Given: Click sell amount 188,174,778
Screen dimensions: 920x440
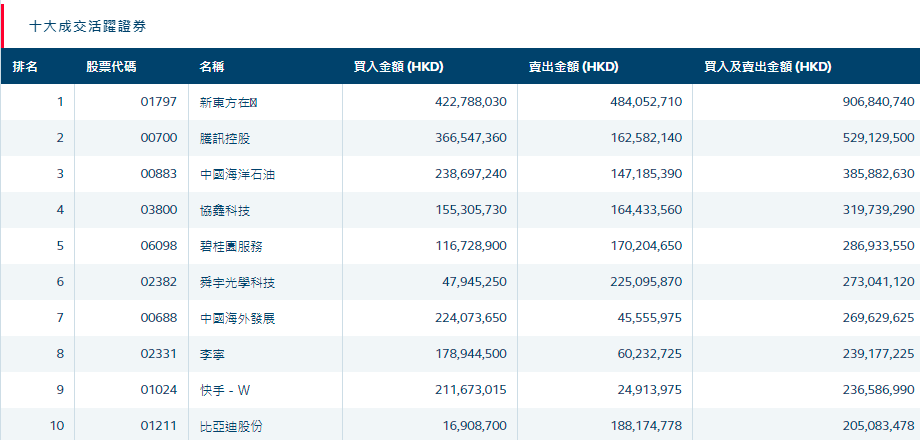Looking at the screenshot, I should click(646, 425).
